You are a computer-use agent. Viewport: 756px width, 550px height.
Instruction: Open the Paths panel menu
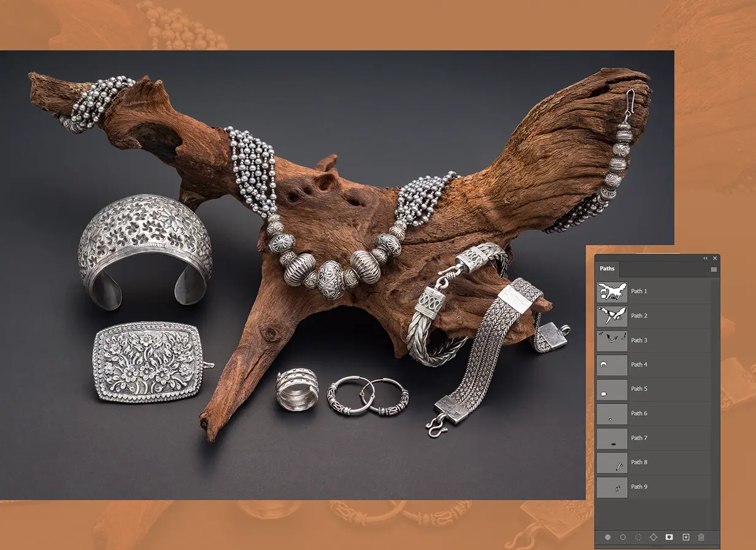[714, 269]
